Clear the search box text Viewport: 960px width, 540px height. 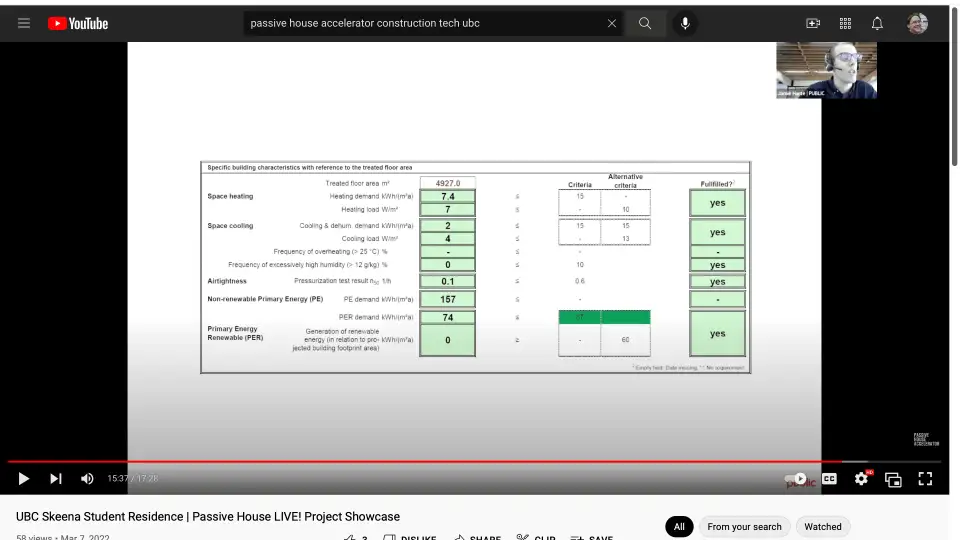point(612,23)
